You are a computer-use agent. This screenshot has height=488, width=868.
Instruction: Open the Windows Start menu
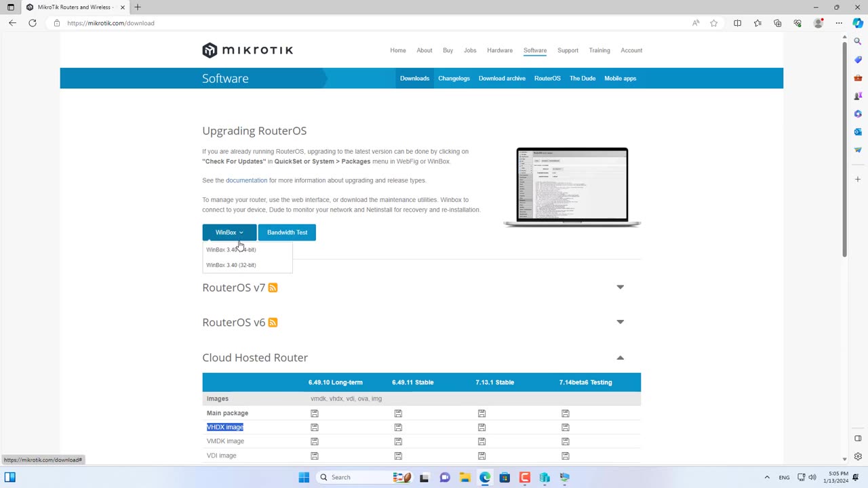304,477
